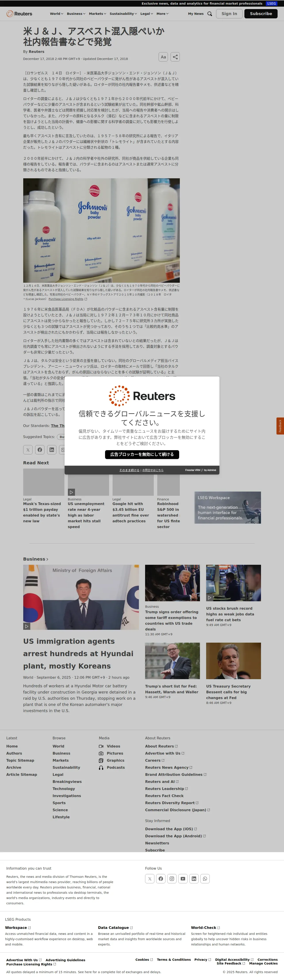Share article on Facebook below the article
284x980 pixels.
[40, 450]
